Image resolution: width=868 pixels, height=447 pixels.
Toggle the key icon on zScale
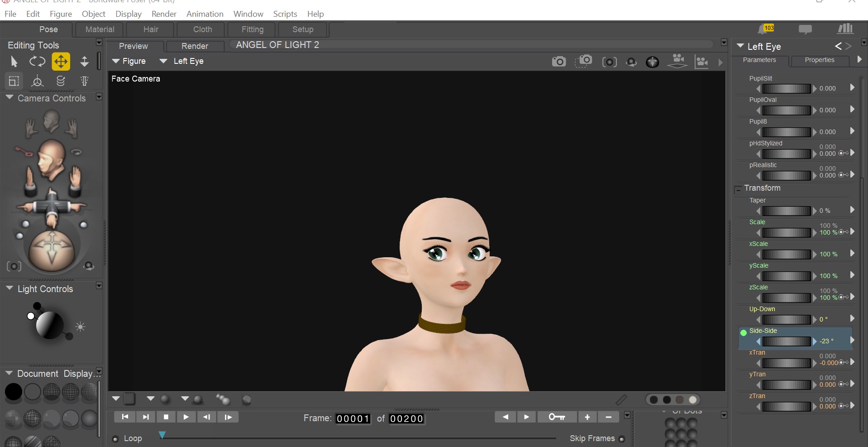click(844, 297)
